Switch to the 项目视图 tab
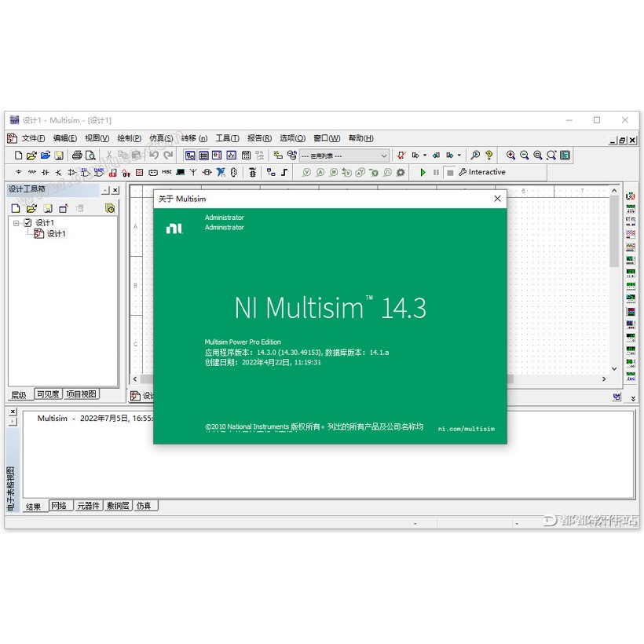Image resolution: width=644 pixels, height=644 pixels. (x=82, y=394)
